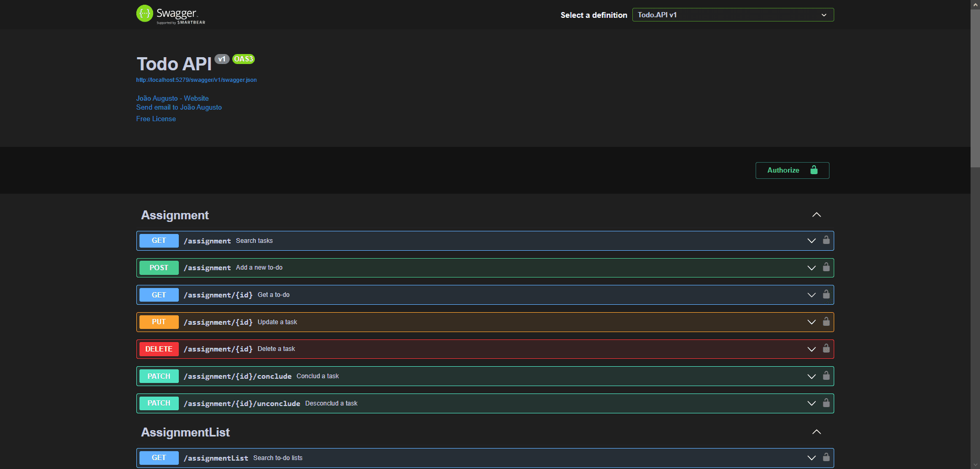Screen dimensions: 980x469
Task: Open the Todo.API v1 definition dropdown
Action: (733, 15)
